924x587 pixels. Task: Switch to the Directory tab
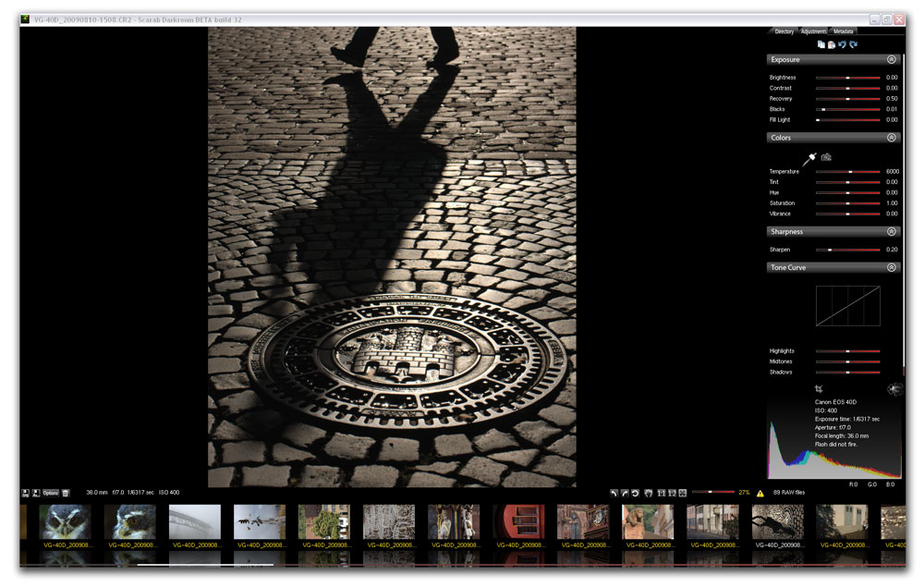pyautogui.click(x=784, y=31)
